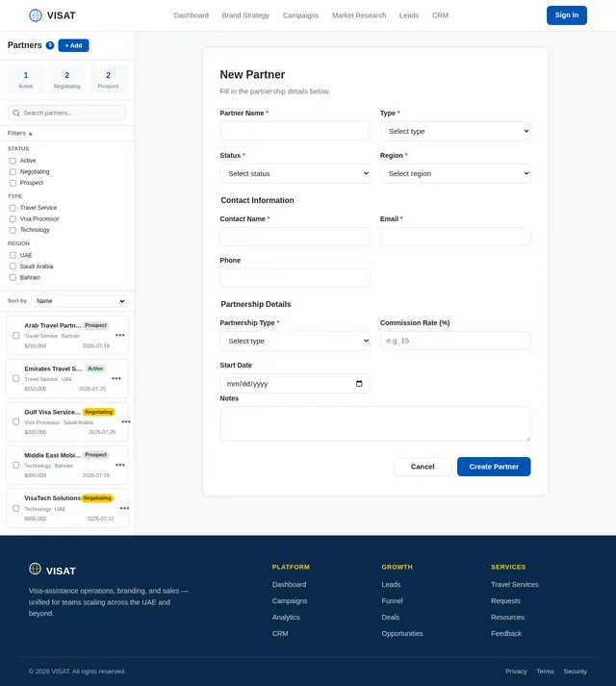
Task: Collapse the Filters section
Action: (19, 133)
